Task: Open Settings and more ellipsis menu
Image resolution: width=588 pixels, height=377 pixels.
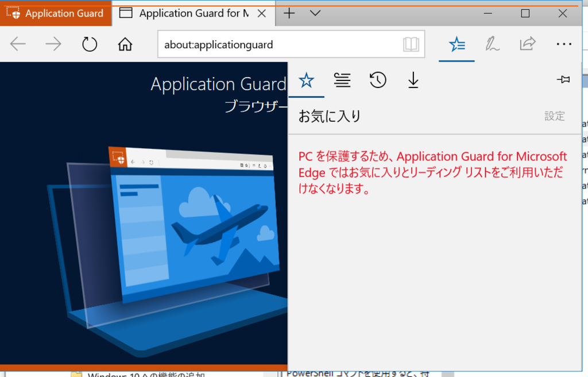Action: [x=564, y=44]
